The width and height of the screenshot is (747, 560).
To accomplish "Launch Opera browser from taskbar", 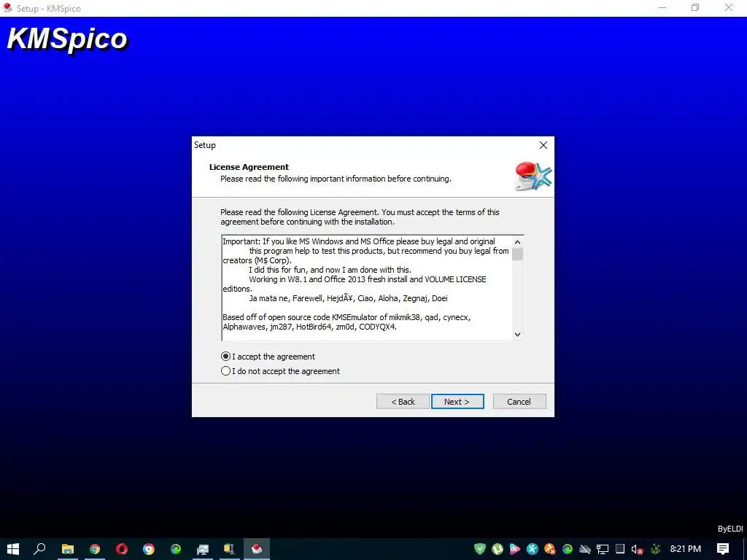I will click(122, 549).
